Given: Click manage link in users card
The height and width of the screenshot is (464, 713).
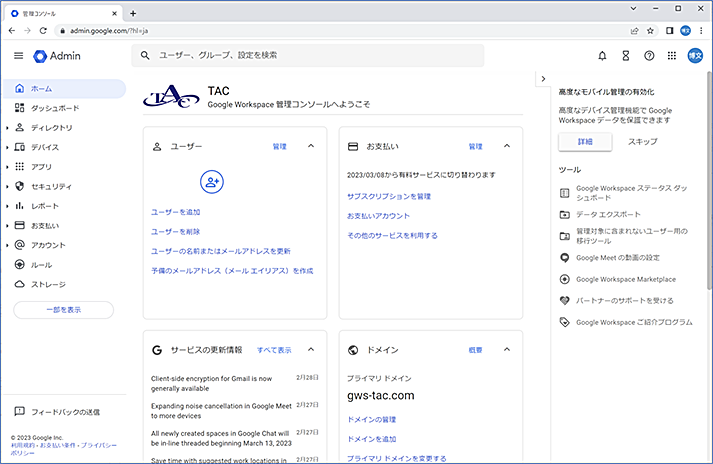Looking at the screenshot, I should 280,146.
